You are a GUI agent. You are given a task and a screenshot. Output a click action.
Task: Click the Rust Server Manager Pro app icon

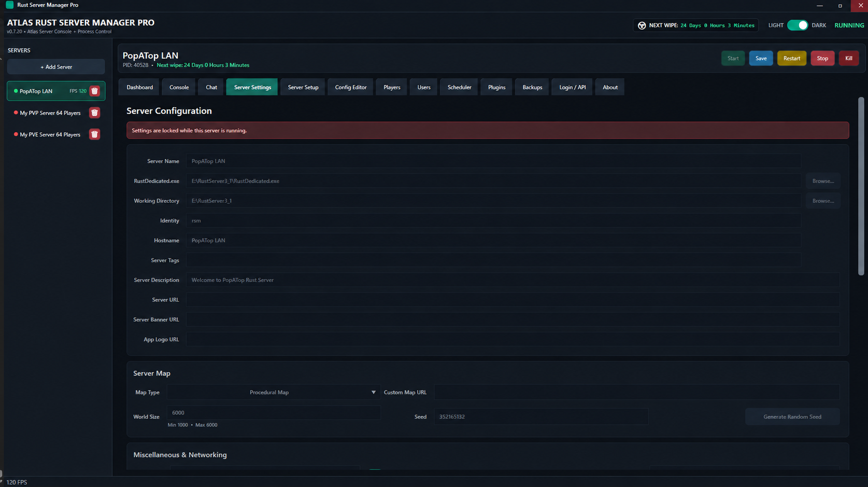pos(9,5)
